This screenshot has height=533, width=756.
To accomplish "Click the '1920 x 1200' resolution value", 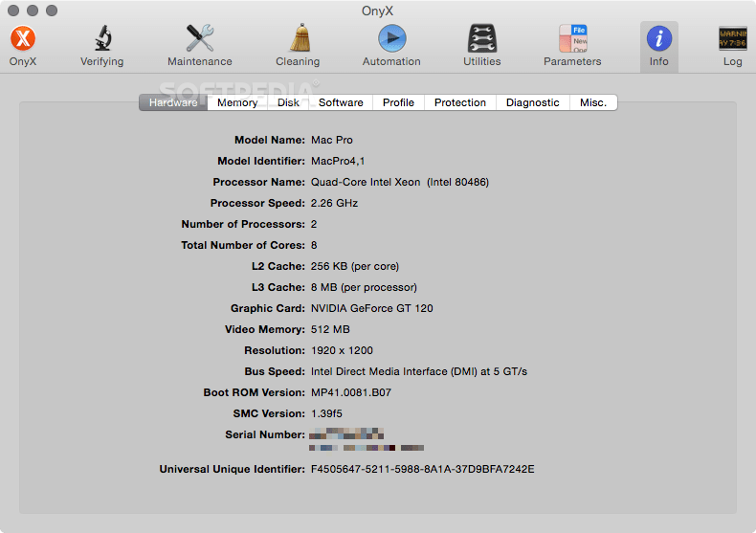I will coord(342,350).
